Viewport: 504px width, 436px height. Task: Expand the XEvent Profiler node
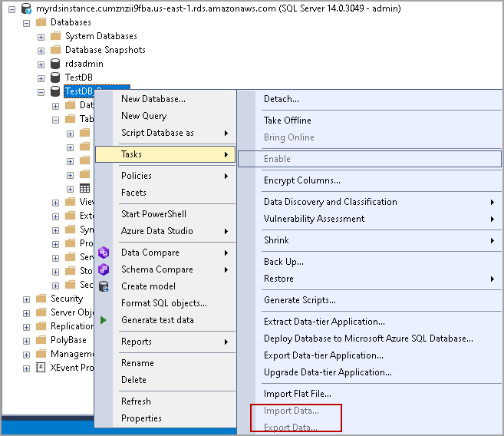click(26, 368)
